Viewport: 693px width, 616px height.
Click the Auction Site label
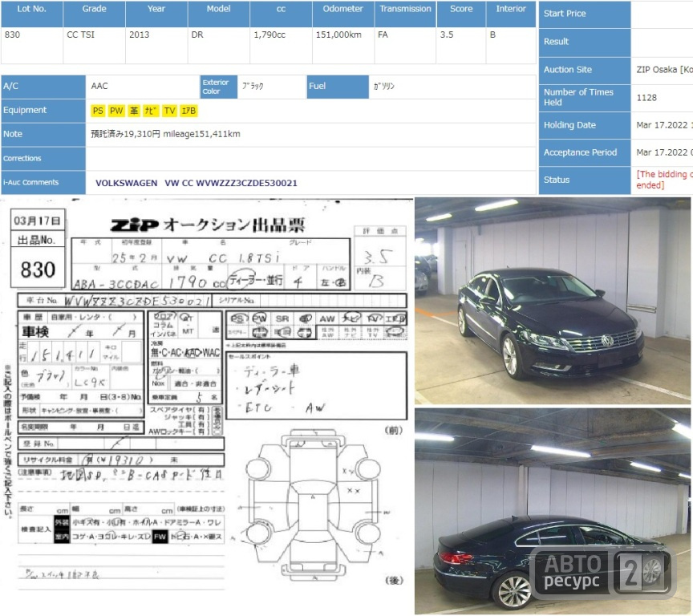[585, 70]
